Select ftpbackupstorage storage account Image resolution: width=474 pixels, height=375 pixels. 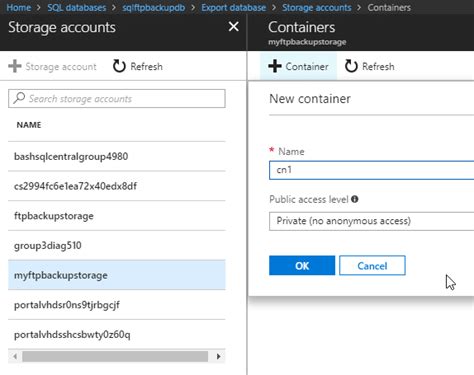tap(117, 216)
